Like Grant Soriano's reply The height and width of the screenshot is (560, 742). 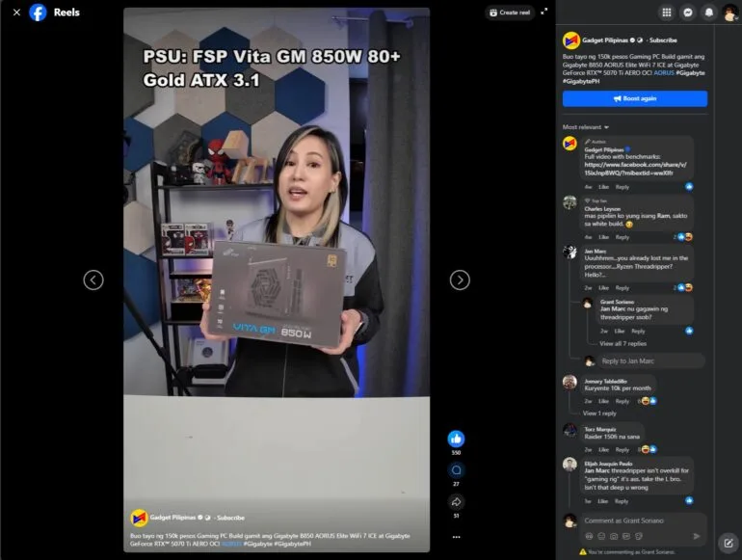pyautogui.click(x=619, y=331)
